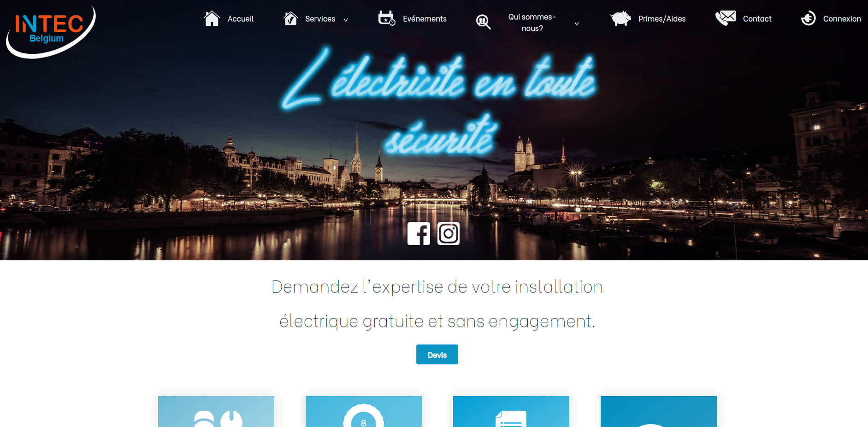Open the Evénements menu item
The image size is (868, 427).
coord(425,19)
